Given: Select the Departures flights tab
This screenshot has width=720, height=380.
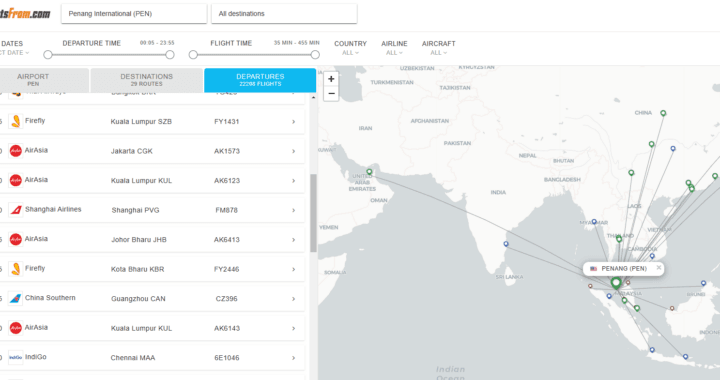Looking at the screenshot, I should (260, 80).
